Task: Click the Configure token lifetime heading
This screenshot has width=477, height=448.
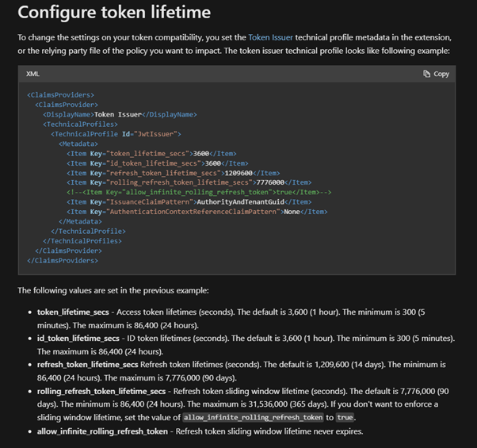Action: (x=114, y=13)
